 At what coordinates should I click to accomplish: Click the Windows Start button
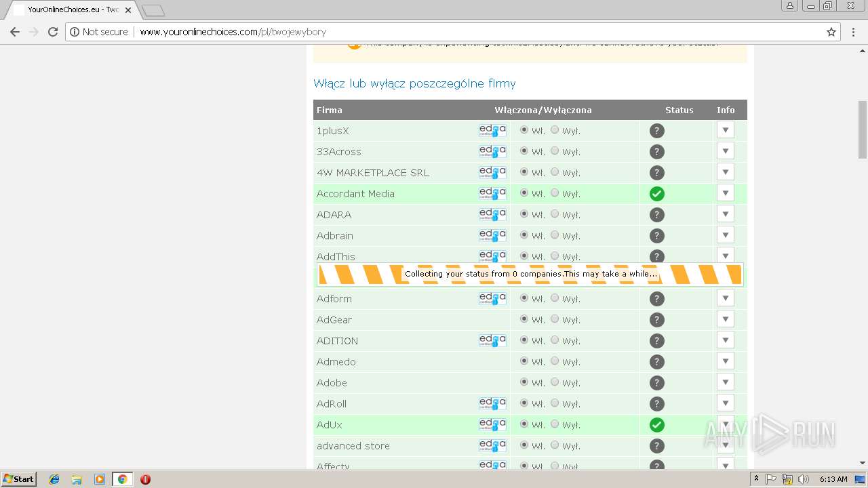coord(18,479)
